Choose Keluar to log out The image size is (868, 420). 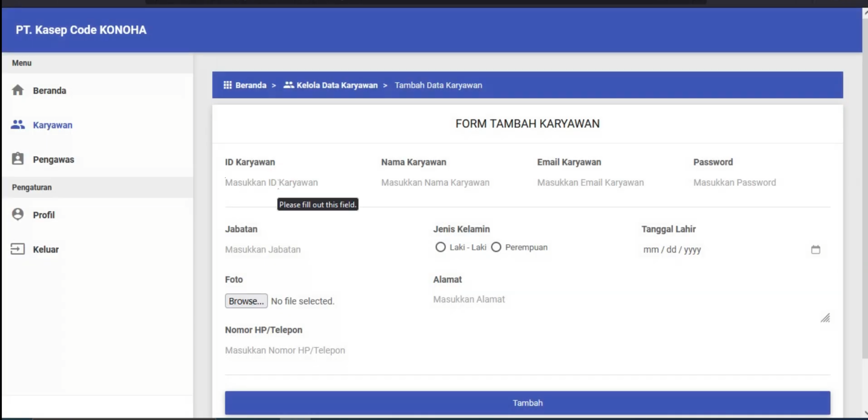tap(97, 249)
